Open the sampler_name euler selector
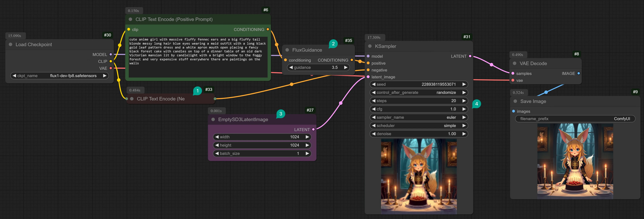644x219 pixels. 418,117
